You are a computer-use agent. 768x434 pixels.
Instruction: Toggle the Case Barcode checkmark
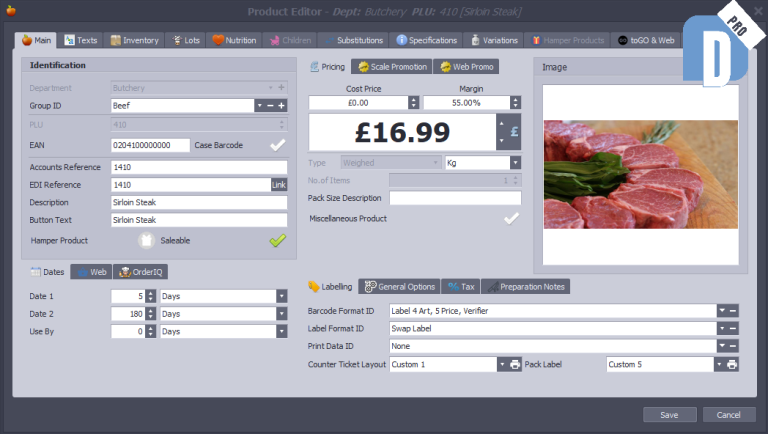pos(278,145)
